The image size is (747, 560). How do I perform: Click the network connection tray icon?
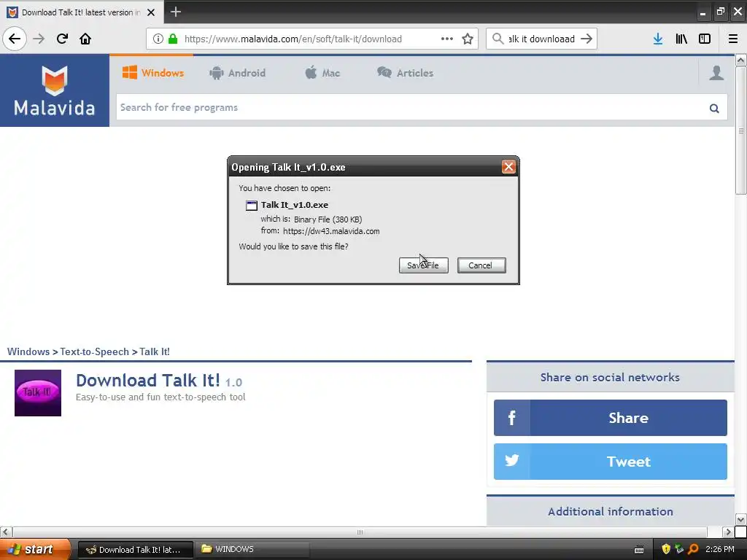tap(679, 549)
